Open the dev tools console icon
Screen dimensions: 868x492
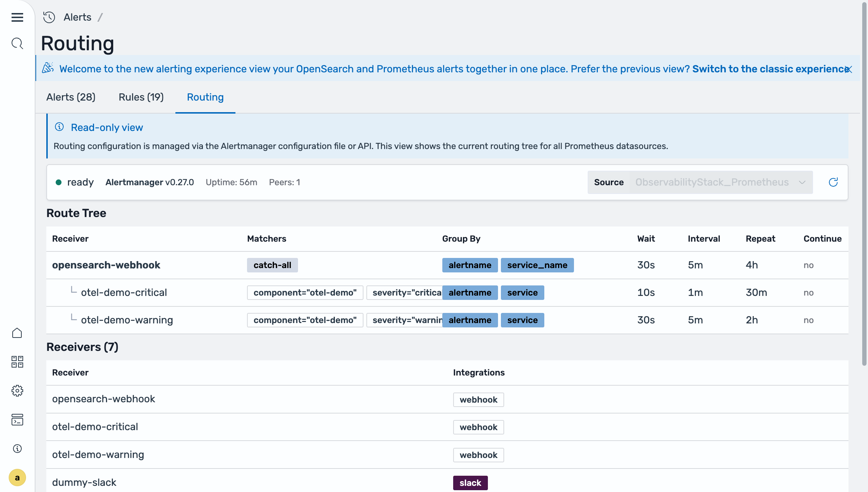coord(17,420)
